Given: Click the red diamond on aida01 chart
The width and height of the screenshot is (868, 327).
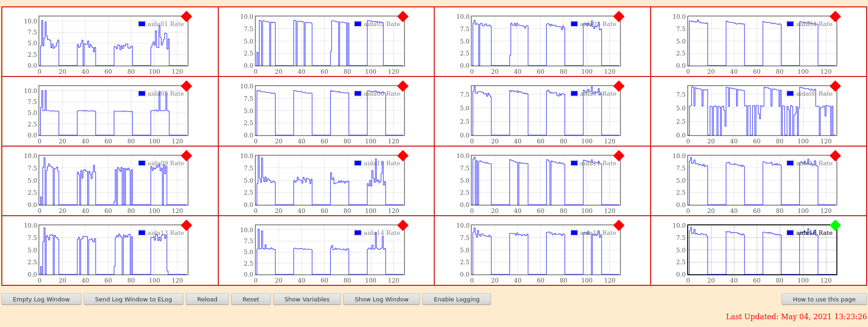Looking at the screenshot, I should 186,16.
